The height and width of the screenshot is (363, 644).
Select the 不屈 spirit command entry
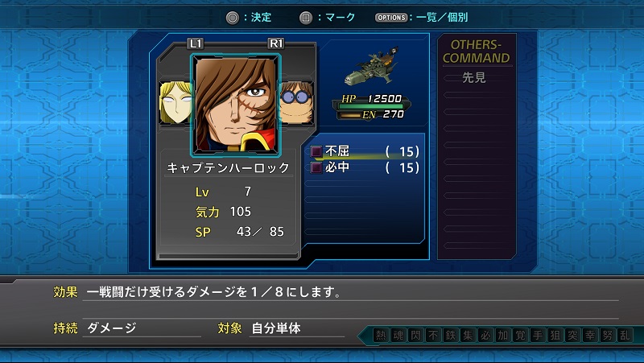(x=365, y=151)
